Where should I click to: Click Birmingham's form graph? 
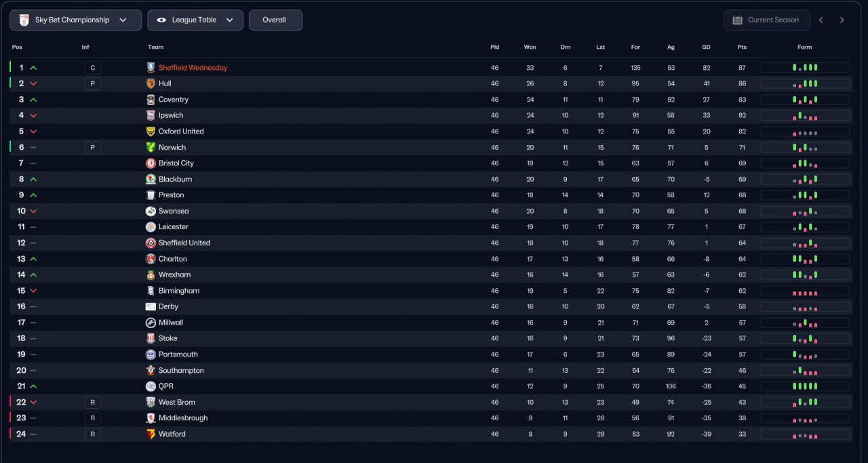pos(805,291)
